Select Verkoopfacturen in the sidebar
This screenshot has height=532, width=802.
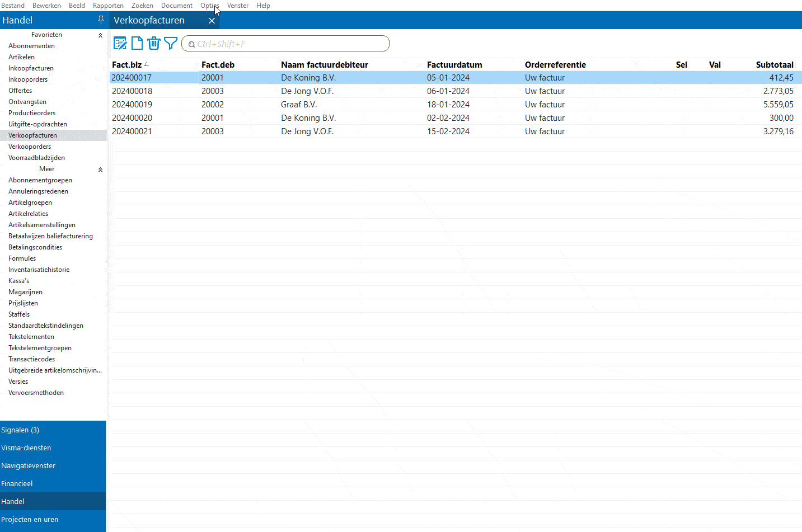click(x=32, y=135)
